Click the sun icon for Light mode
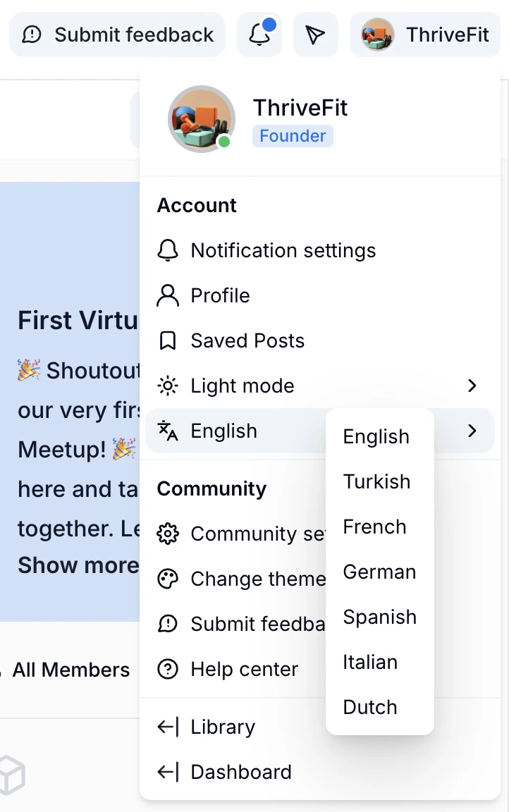Screen dimensions: 509x812 coord(168,386)
